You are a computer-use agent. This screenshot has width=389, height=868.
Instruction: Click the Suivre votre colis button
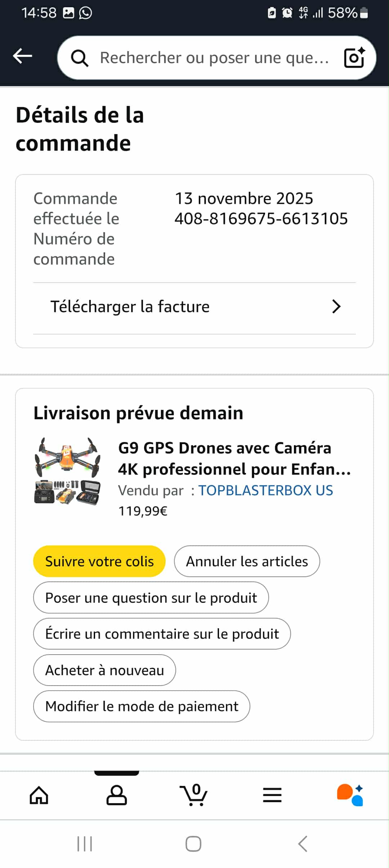(99, 561)
